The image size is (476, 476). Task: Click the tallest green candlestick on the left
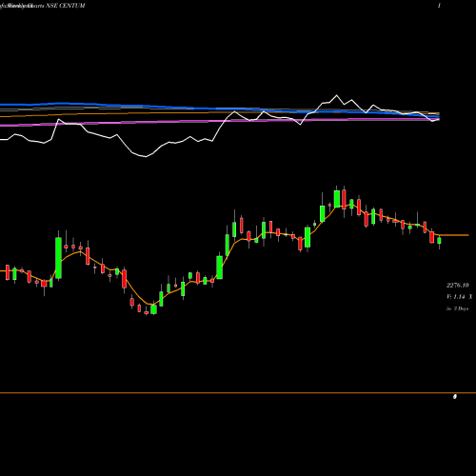pyautogui.click(x=58, y=258)
